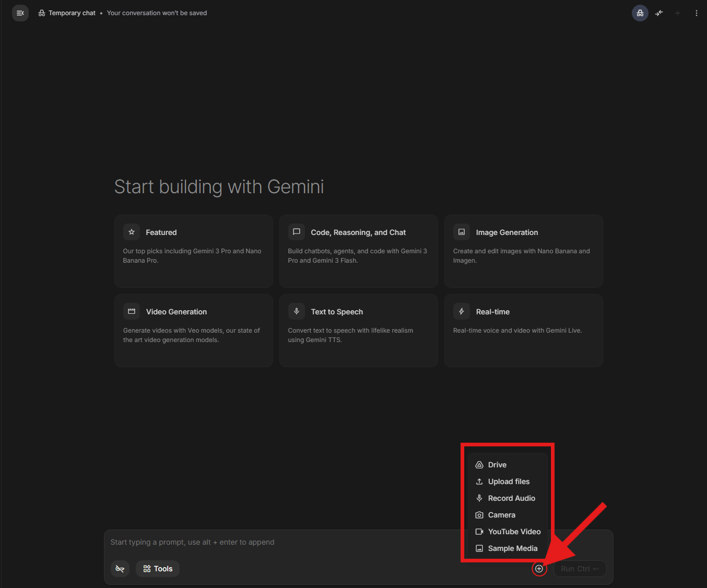The image size is (707, 588).
Task: Toggle the key icon beside Tools
Action: tap(120, 569)
